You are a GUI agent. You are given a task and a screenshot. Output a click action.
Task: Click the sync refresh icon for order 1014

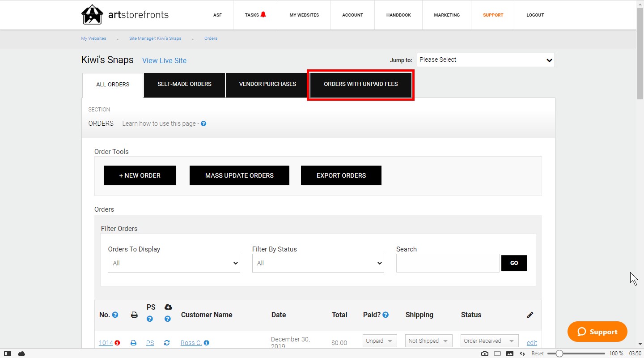[x=167, y=343]
